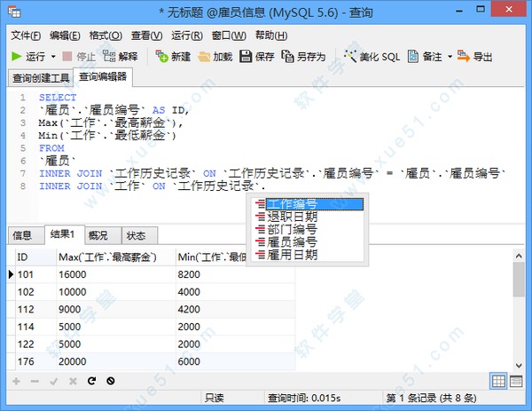This screenshot has width=532, height=411.
Task: Select cell with value 8200
Action: click(x=235, y=274)
